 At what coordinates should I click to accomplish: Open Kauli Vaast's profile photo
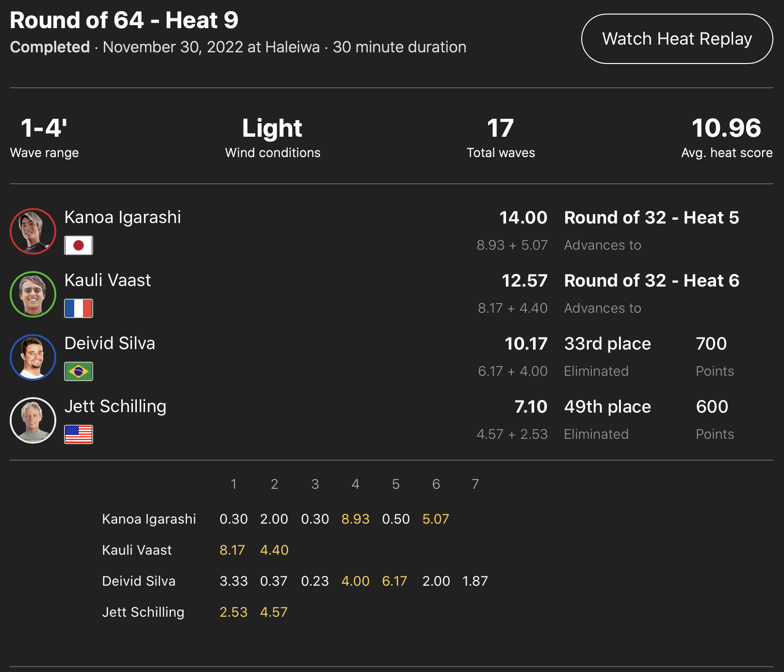[33, 294]
